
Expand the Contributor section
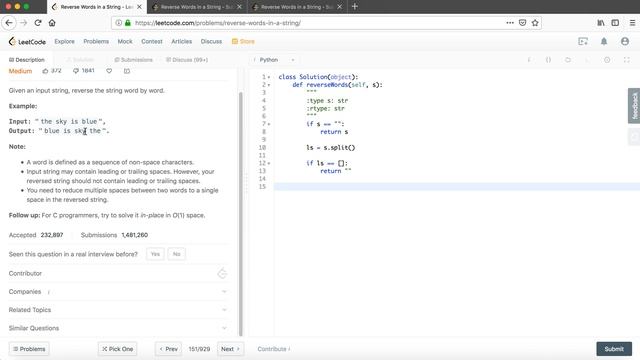pos(118,273)
